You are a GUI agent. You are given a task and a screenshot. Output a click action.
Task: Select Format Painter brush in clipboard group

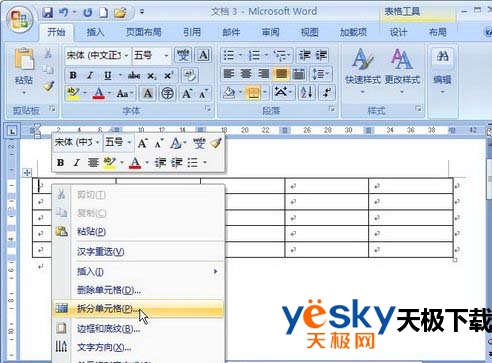(49, 86)
